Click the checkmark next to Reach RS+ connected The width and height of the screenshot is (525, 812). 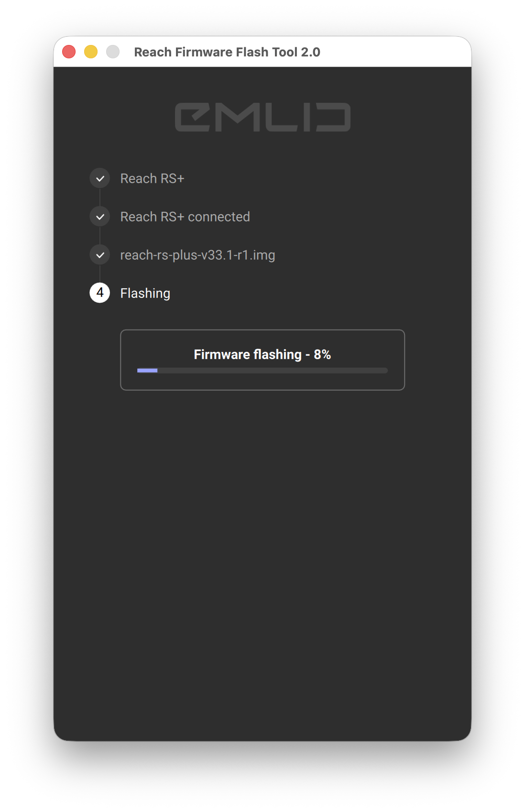99,217
